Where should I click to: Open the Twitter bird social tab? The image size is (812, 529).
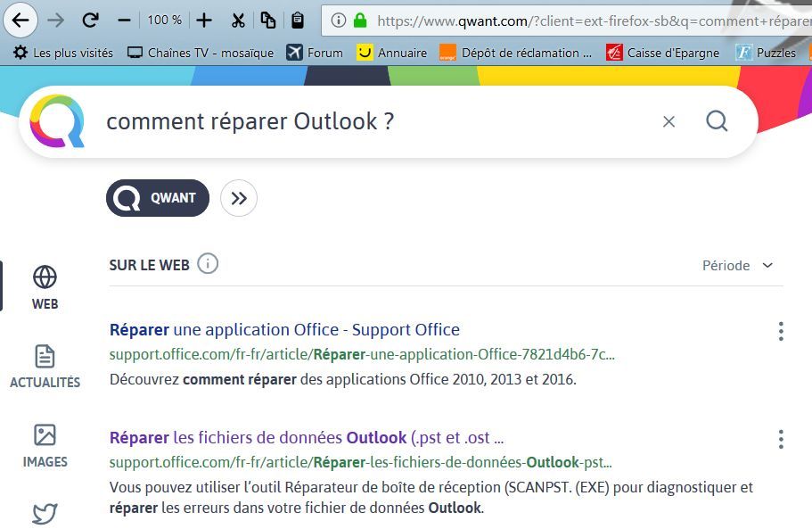[45, 514]
